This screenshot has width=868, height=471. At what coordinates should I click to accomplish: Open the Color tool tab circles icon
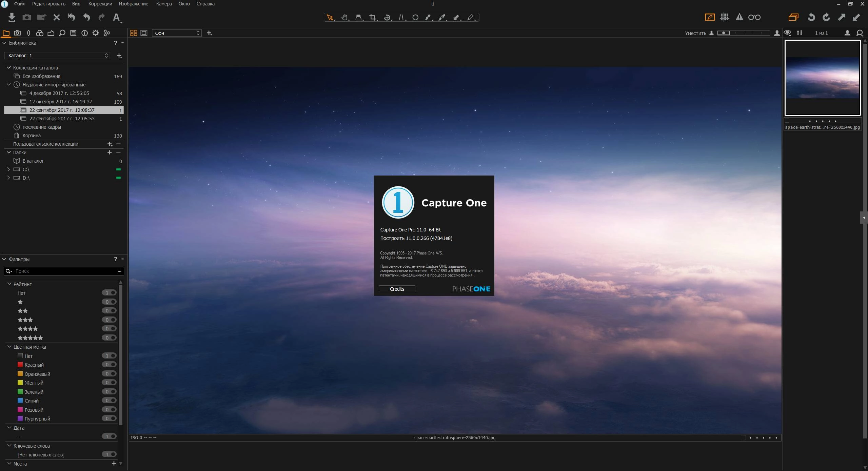click(x=40, y=33)
